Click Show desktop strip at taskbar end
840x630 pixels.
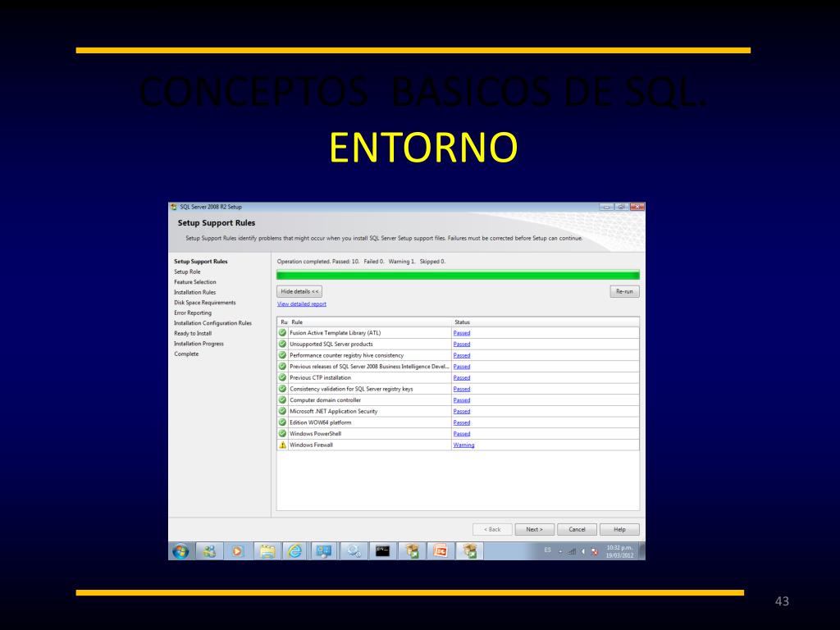click(x=641, y=550)
